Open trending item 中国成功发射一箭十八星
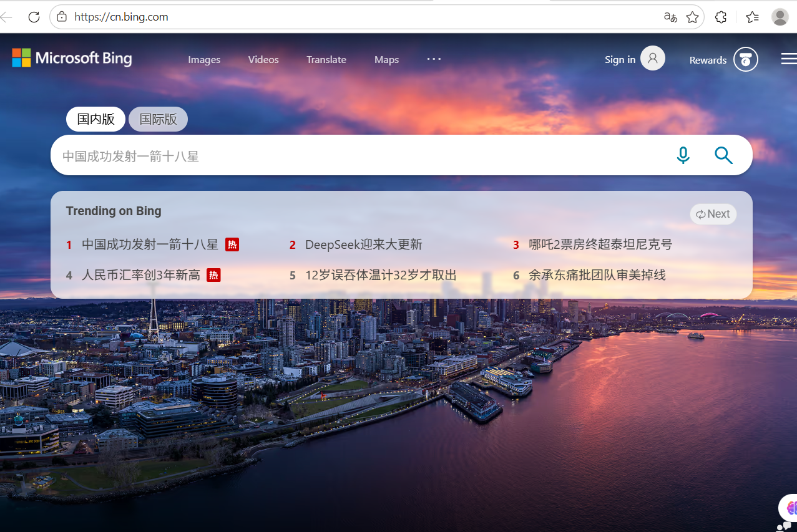 tap(150, 244)
